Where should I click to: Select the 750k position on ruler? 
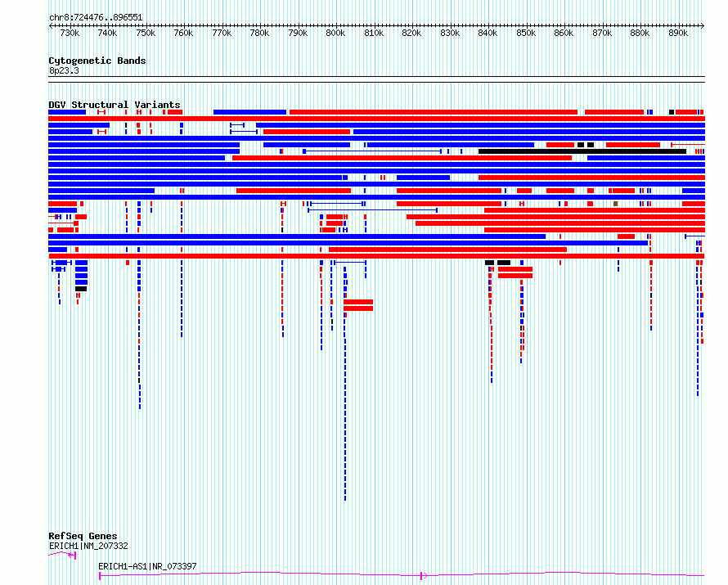click(146, 34)
